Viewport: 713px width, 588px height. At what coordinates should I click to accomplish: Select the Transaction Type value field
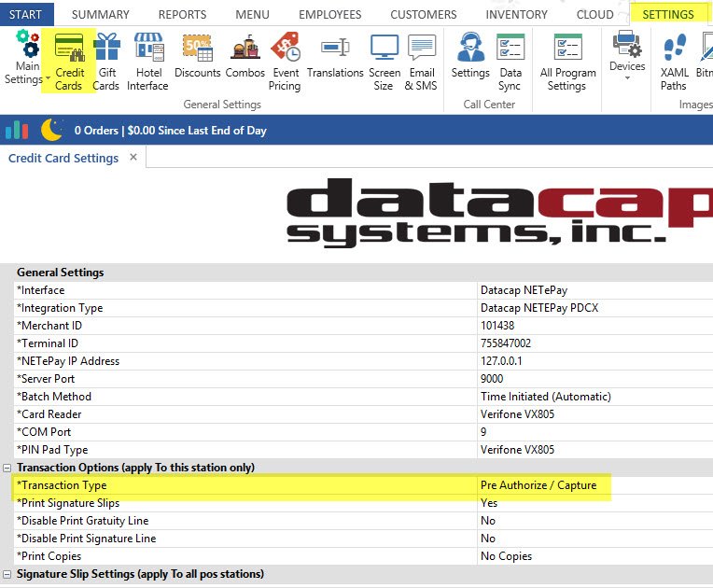[594, 485]
